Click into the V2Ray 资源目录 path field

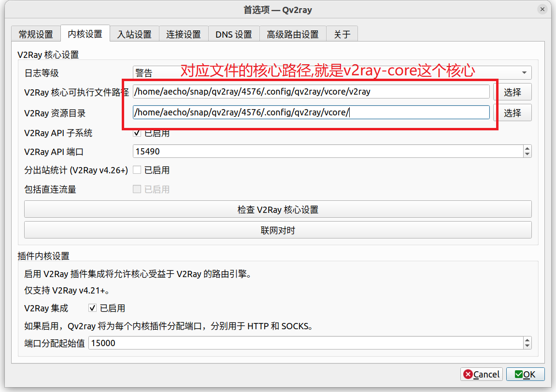[x=311, y=112]
